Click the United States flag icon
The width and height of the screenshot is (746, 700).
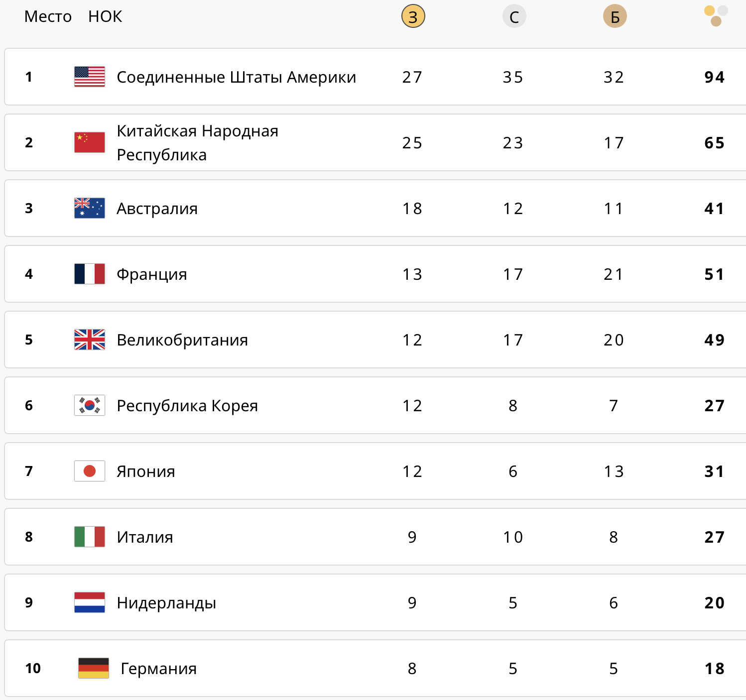90,77
